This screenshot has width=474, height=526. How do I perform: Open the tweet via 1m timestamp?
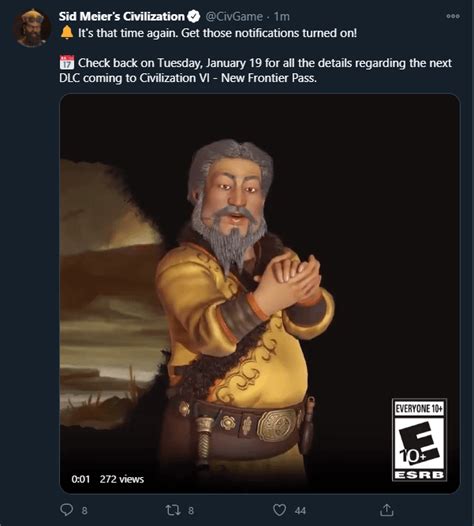282,16
